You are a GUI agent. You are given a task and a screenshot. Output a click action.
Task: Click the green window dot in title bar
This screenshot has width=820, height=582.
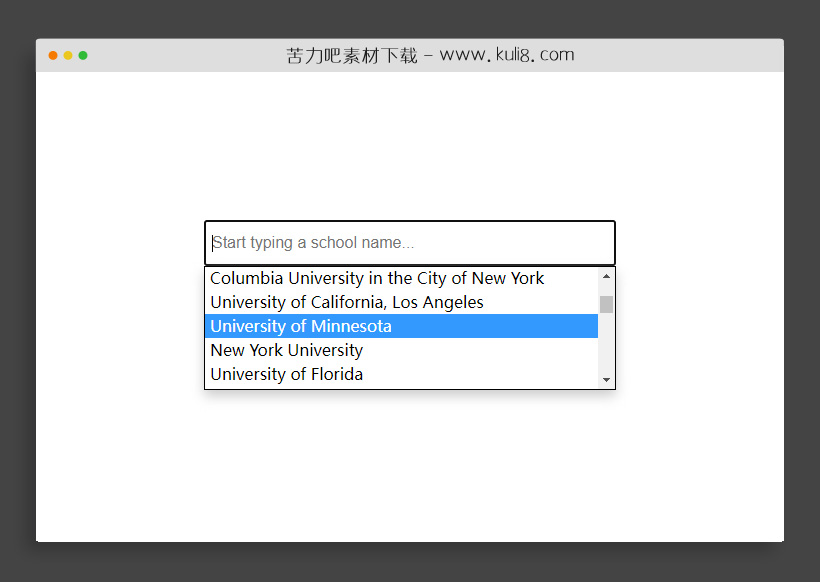coord(83,56)
